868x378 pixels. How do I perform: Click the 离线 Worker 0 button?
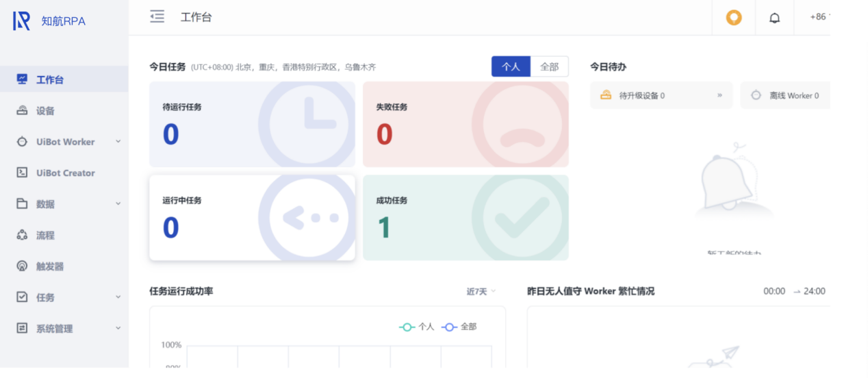coord(786,96)
